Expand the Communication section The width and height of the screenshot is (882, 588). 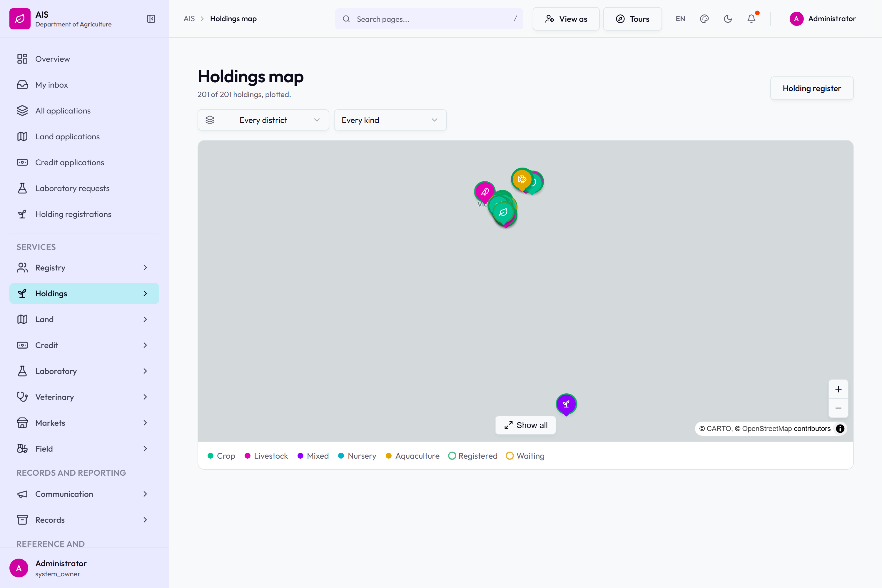[84, 494]
